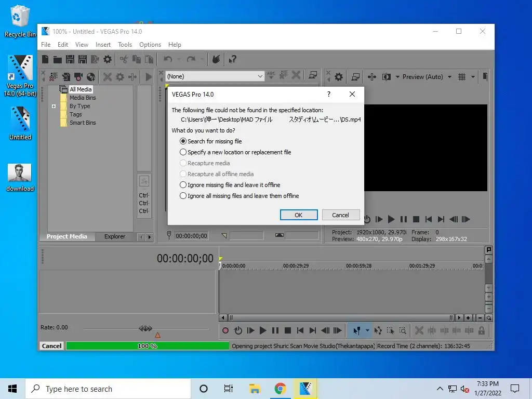Open the Edit menu
The width and height of the screenshot is (532, 399).
tap(63, 45)
